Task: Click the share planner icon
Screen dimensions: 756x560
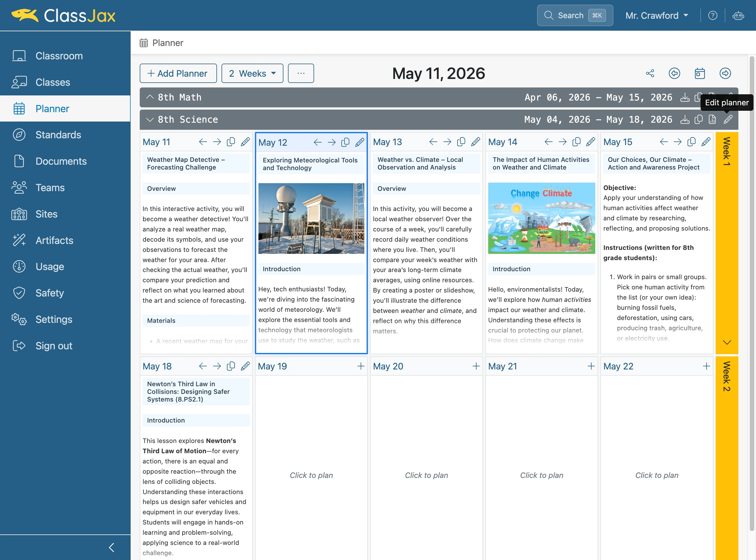Action: [650, 73]
